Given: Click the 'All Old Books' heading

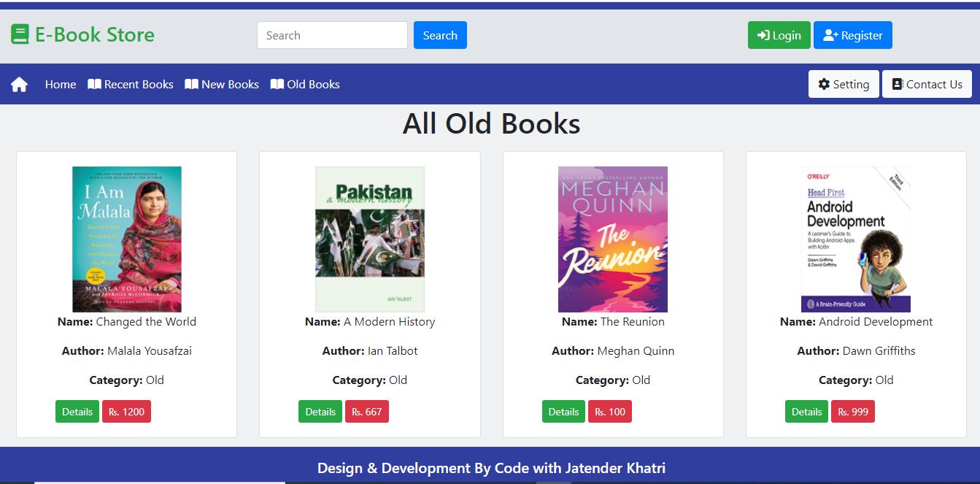Looking at the screenshot, I should click(x=491, y=123).
